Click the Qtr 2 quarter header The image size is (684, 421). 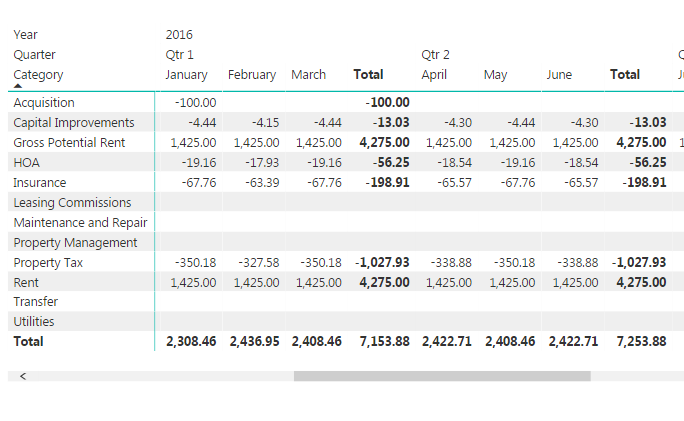435,55
